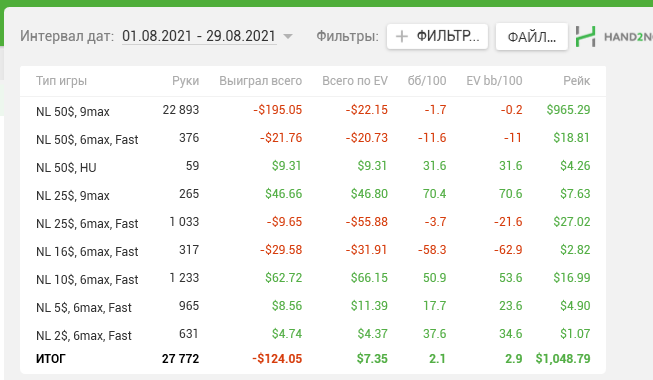653x380 pixels.
Task: Sort by Тип игры column header
Action: coord(61,80)
